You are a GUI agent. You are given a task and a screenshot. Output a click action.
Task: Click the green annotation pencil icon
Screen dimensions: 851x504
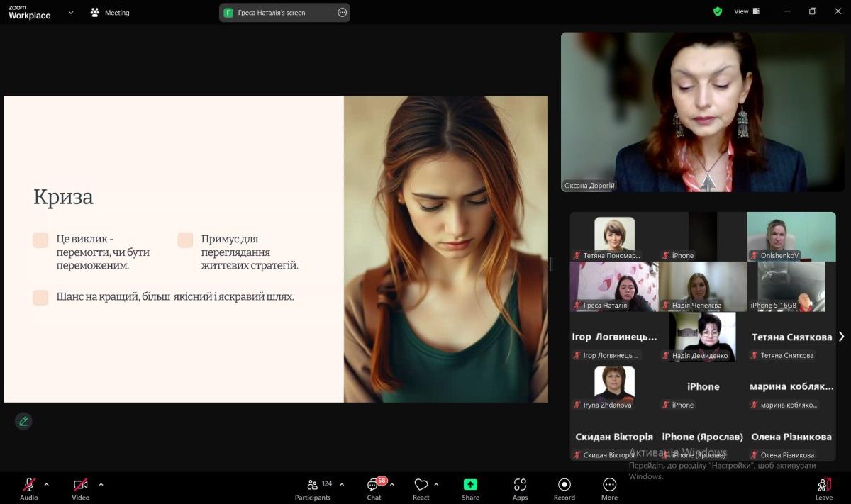(x=23, y=421)
